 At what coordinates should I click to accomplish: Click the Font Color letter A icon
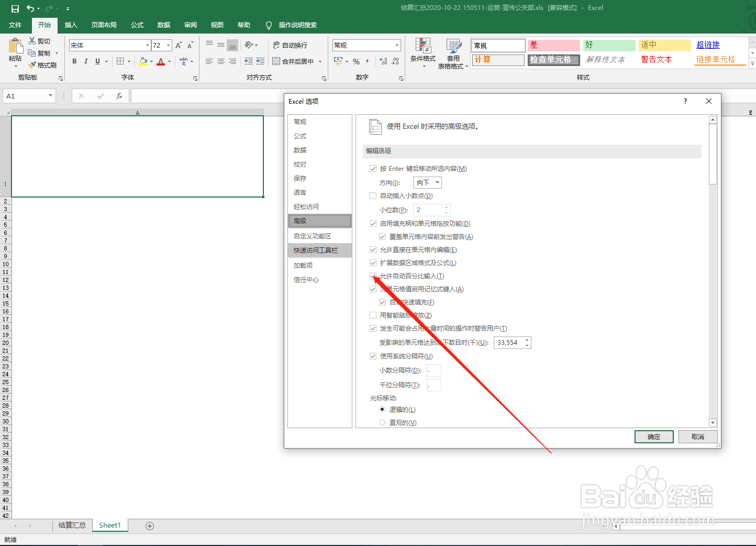tap(161, 61)
